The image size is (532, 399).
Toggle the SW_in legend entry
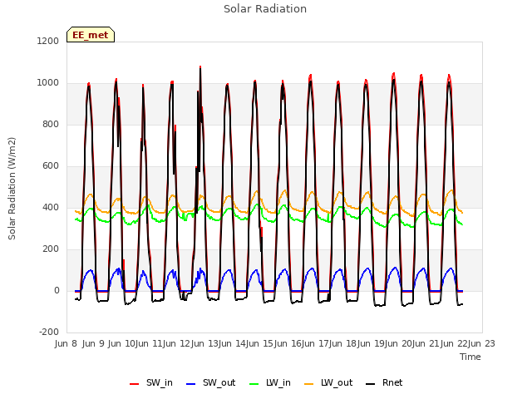point(151,382)
